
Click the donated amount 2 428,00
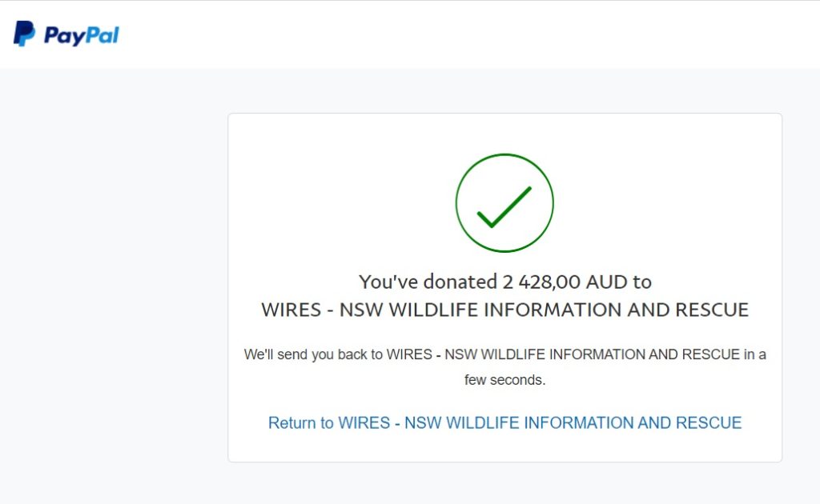(541, 282)
